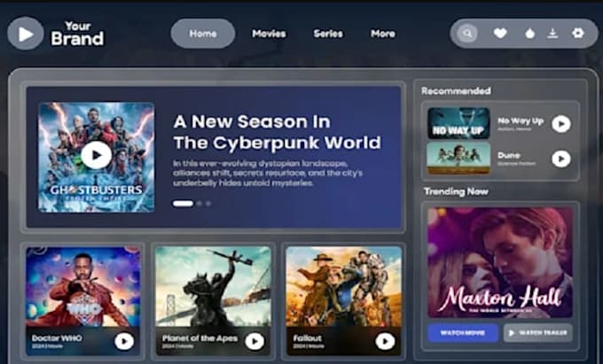Click the 'A New Season In The Cyberpunk World' headline
Image resolution: width=603 pixels, height=364 pixels.
pyautogui.click(x=277, y=132)
